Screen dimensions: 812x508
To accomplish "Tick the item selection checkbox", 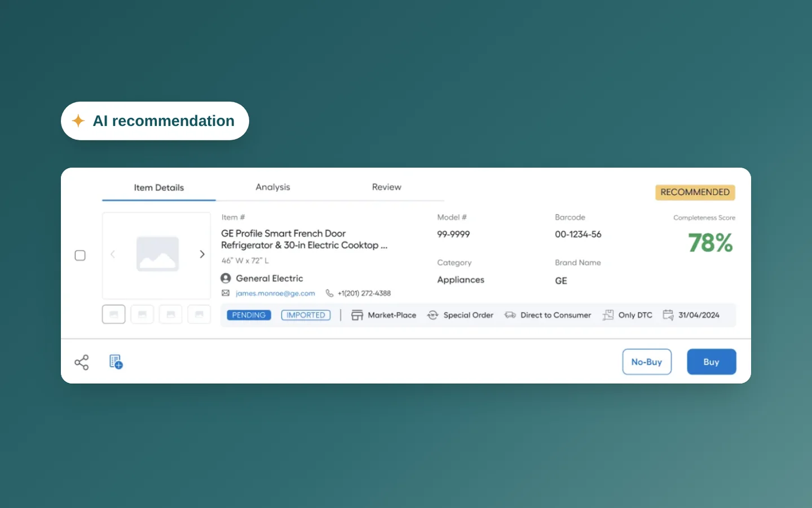I will pyautogui.click(x=80, y=255).
